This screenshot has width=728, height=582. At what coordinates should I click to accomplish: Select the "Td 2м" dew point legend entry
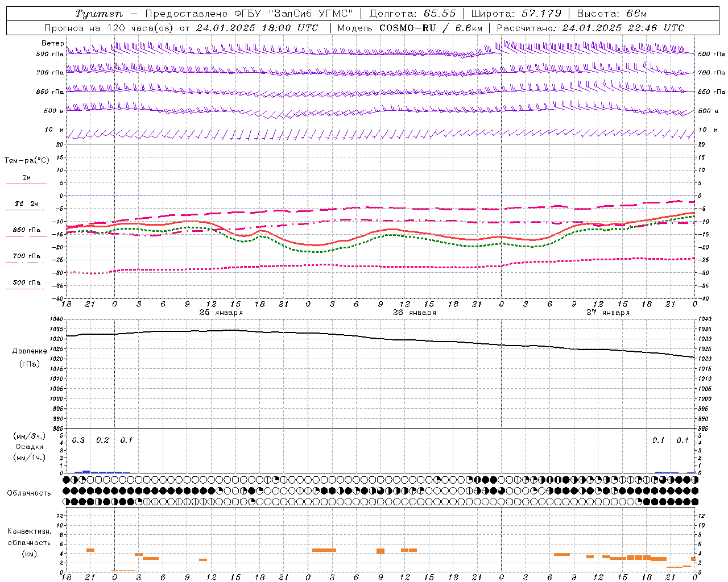tap(27, 203)
